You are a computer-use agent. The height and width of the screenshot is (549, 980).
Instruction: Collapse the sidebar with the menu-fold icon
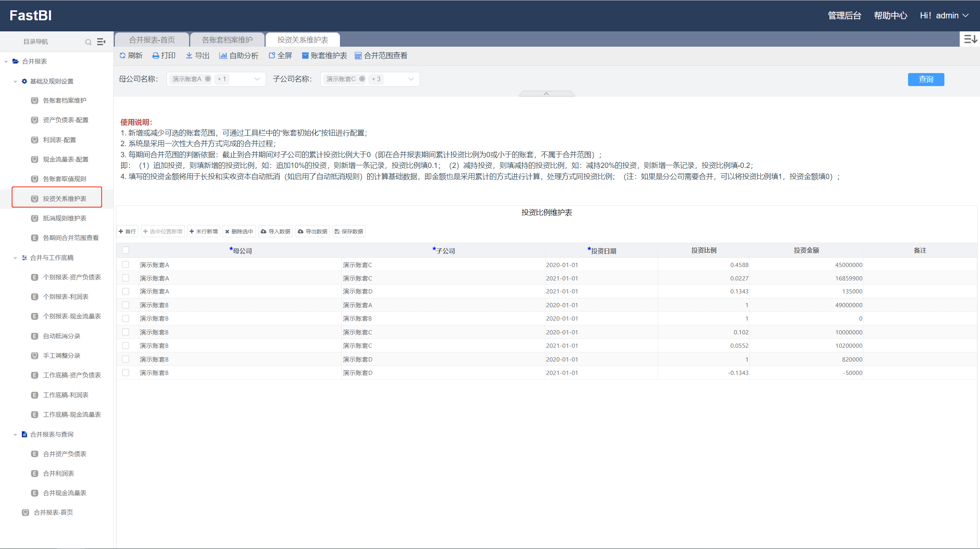pos(101,42)
